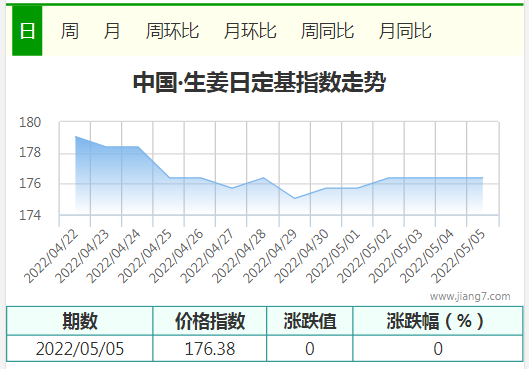This screenshot has width=529, height=369.
Task: Click y-axis value 178
Action: coord(30,153)
